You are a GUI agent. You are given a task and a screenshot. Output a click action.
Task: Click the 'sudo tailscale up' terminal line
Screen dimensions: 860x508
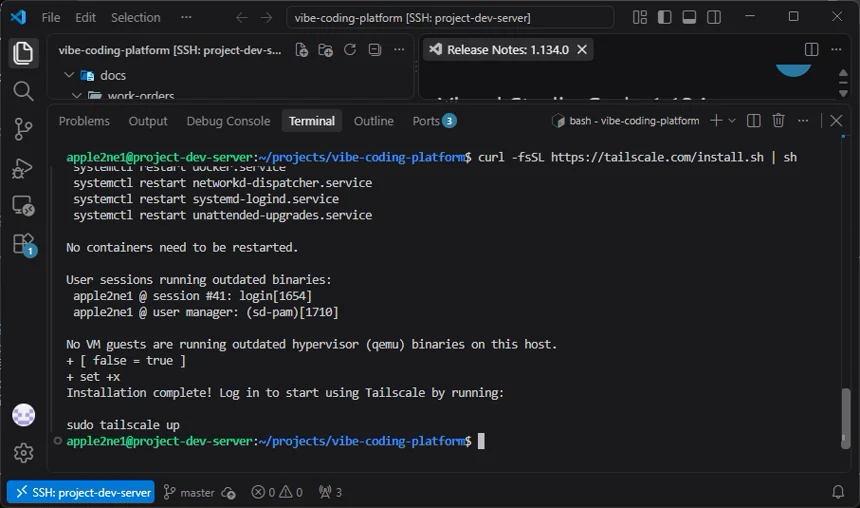pos(123,425)
